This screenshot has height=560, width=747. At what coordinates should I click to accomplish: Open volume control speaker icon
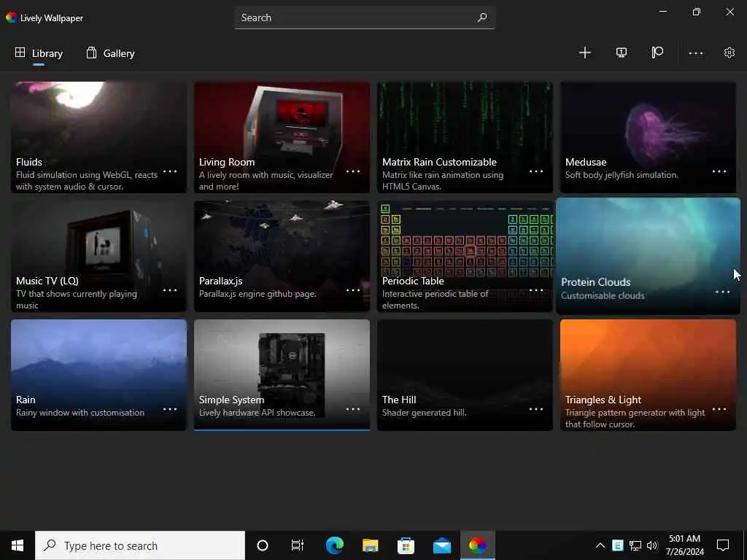tap(651, 545)
